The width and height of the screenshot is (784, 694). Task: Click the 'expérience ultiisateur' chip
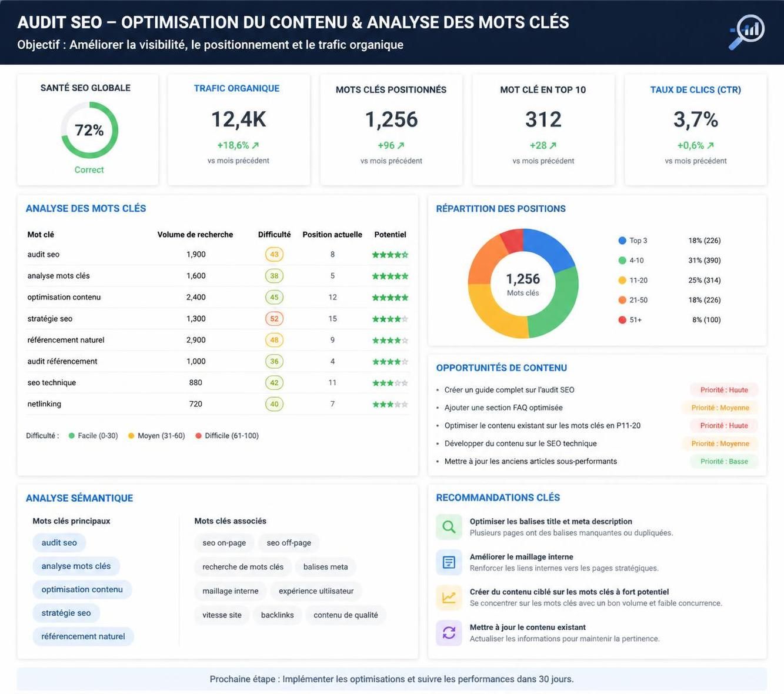316,590
